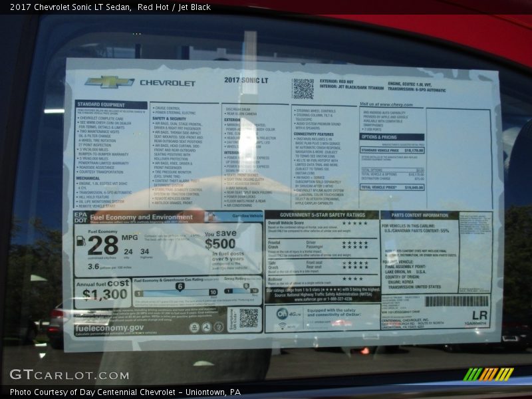This screenshot has width=532, height=399.
Task: Click the fueleconomy.gov address
Action: click(x=109, y=328)
